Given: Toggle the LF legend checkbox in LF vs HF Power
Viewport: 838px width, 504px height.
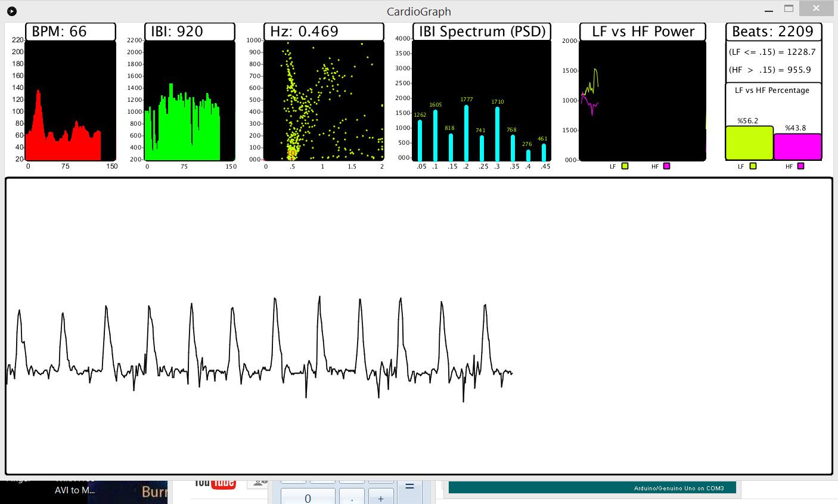Looking at the screenshot, I should pos(624,166).
